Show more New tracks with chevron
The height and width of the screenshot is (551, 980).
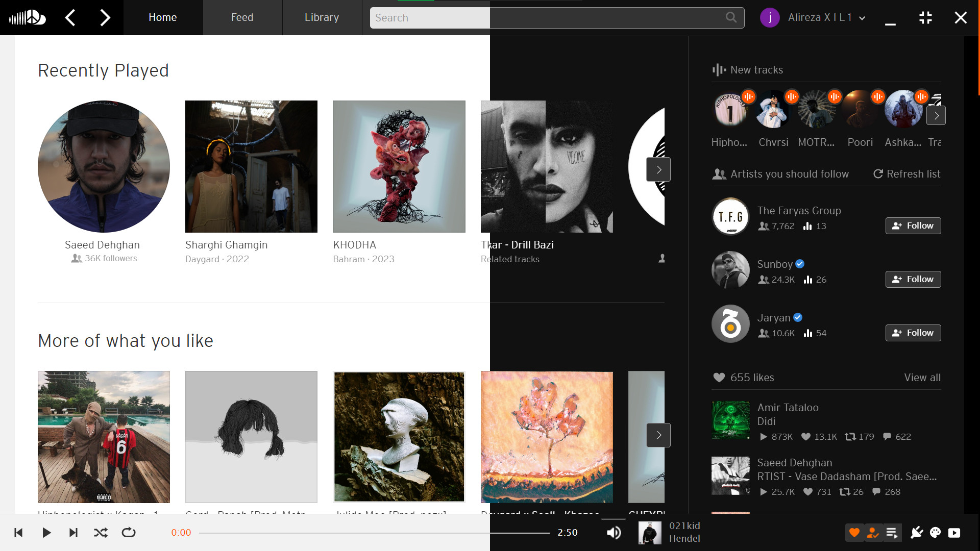(936, 115)
